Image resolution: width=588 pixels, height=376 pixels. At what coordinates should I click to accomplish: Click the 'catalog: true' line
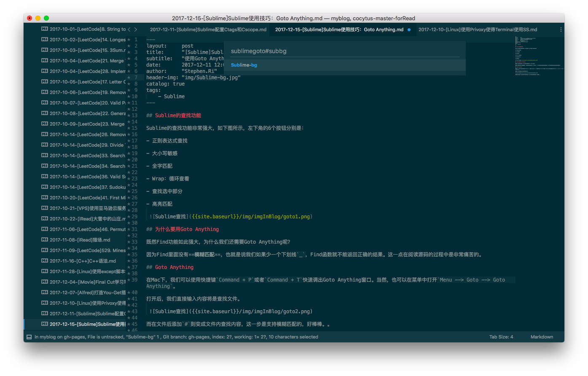pyautogui.click(x=165, y=84)
